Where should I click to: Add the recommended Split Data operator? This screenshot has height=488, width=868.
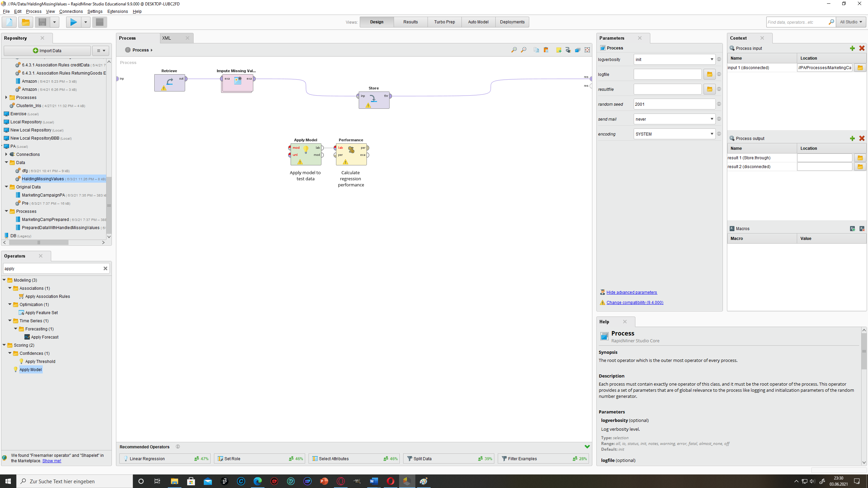pyautogui.click(x=449, y=459)
